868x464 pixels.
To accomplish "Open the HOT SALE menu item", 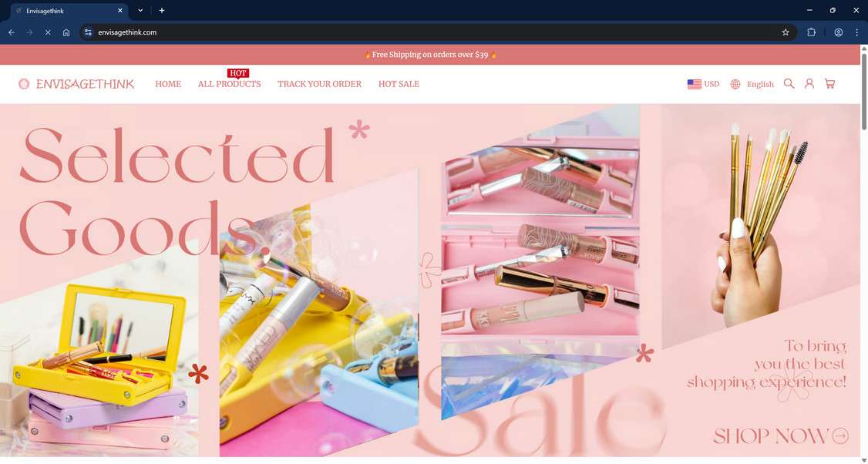I will [399, 84].
